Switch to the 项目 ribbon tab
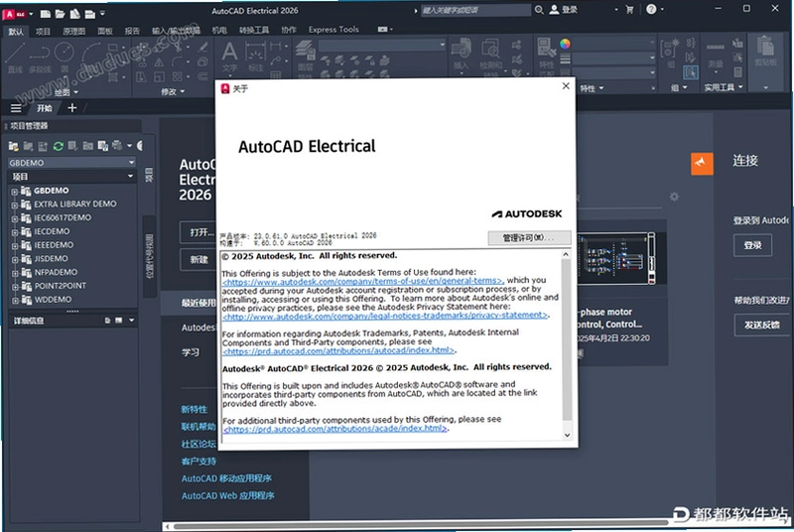Viewport: 794px width, 532px height. pos(43,32)
